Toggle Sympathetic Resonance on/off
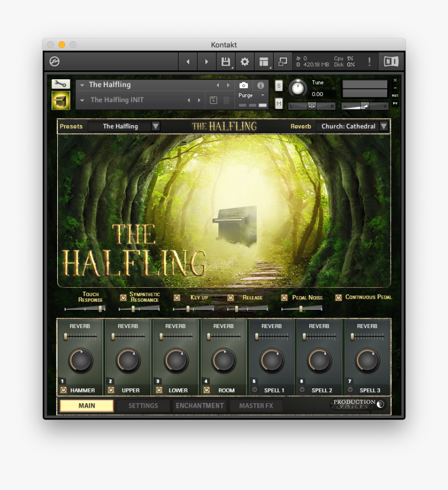Screen dimensions: 448x490 coord(123,297)
